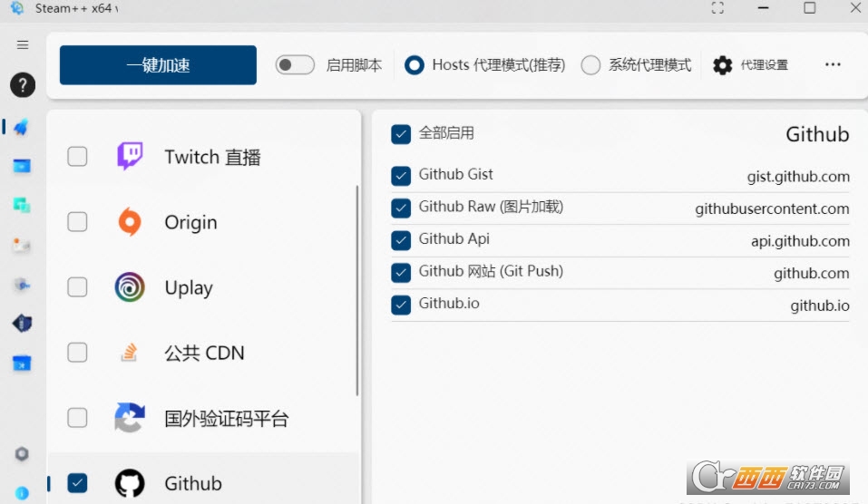868x504 pixels.
Task: Click the 公共 CDN stack icon
Action: (129, 353)
